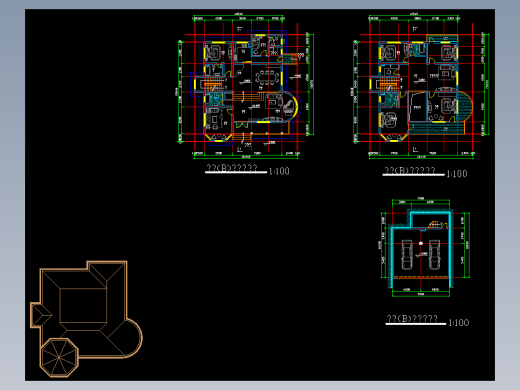Click 1:100 scale under the hatched-balcony floor plan
This screenshot has width=520, height=390.
pyautogui.click(x=457, y=174)
